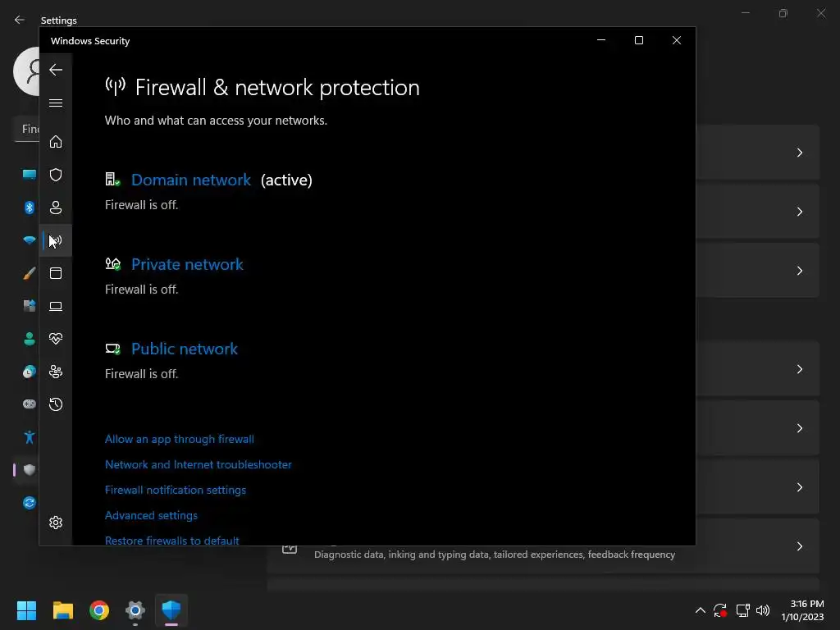Open Protection history clock icon

coord(56,404)
